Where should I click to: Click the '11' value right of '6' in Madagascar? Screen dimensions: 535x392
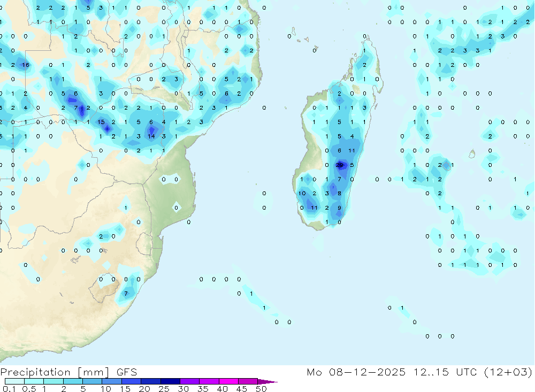pos(352,150)
